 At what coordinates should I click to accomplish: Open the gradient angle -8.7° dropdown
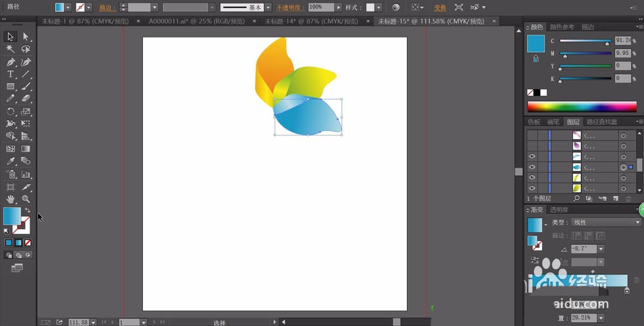pyautogui.click(x=601, y=249)
